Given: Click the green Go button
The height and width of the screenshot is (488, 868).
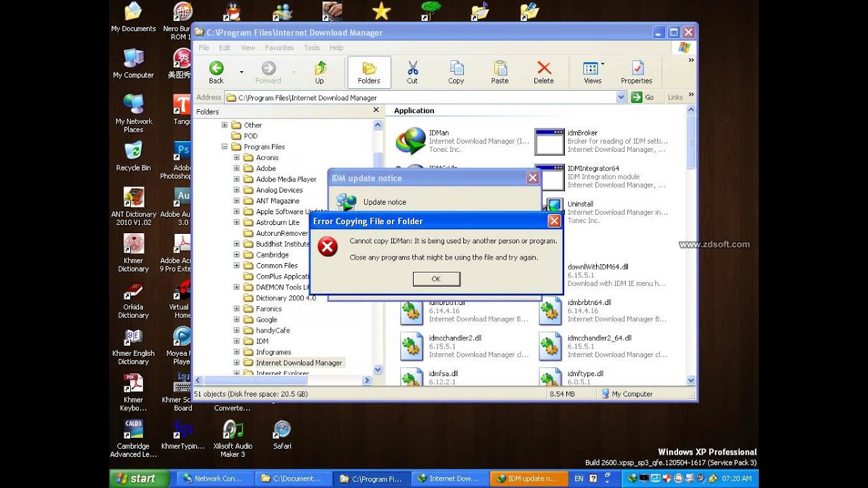Looking at the screenshot, I should coord(642,98).
